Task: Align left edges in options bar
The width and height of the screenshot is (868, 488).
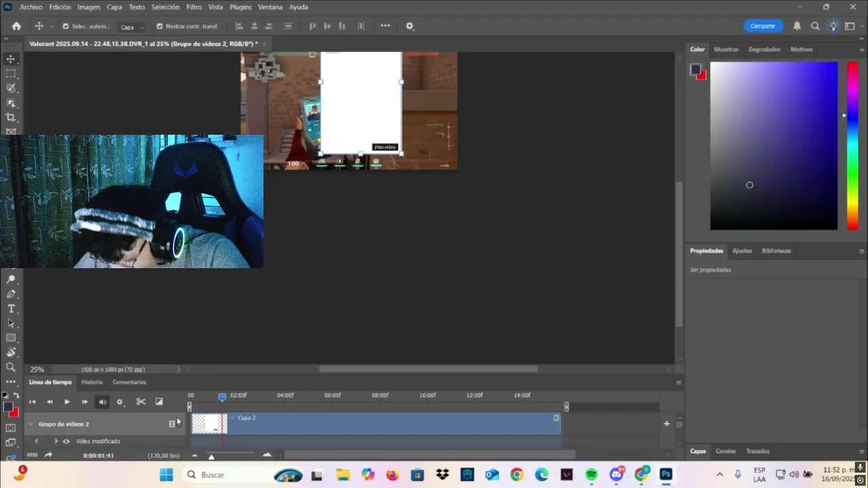Action: click(239, 26)
